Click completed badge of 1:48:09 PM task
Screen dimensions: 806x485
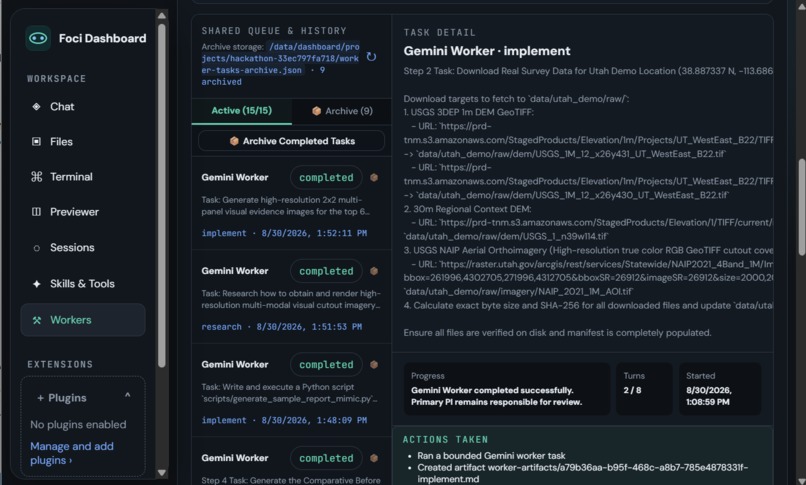[326, 364]
